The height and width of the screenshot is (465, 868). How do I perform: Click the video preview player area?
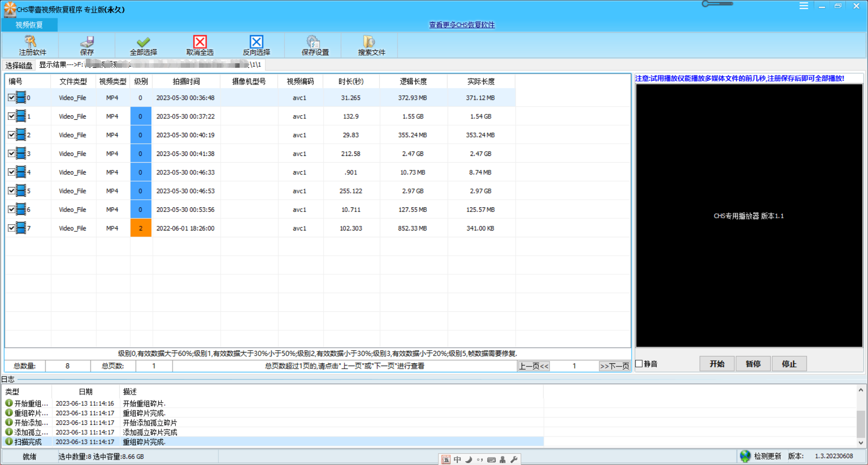pos(749,216)
